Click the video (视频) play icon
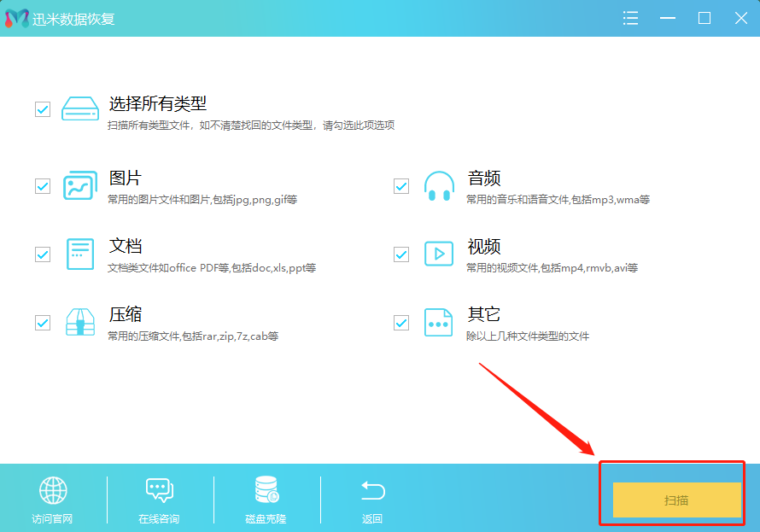 click(x=439, y=254)
